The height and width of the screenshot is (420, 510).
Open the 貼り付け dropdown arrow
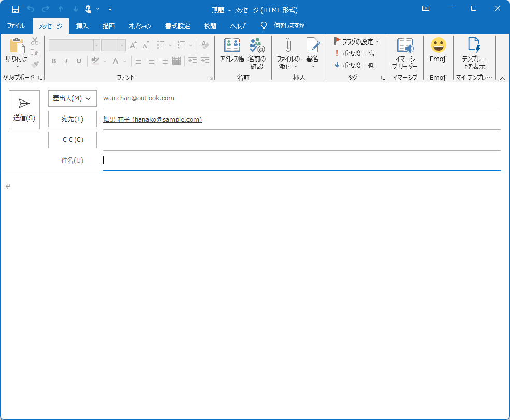click(17, 67)
